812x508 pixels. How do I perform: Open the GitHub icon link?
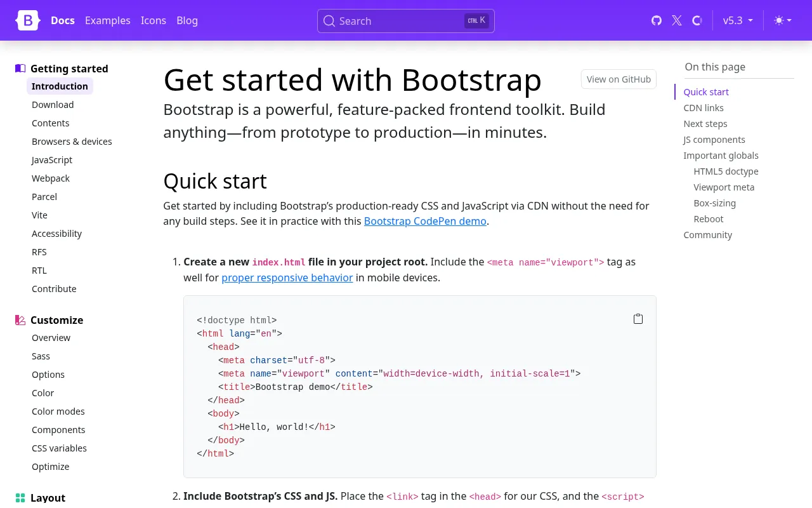click(x=657, y=20)
